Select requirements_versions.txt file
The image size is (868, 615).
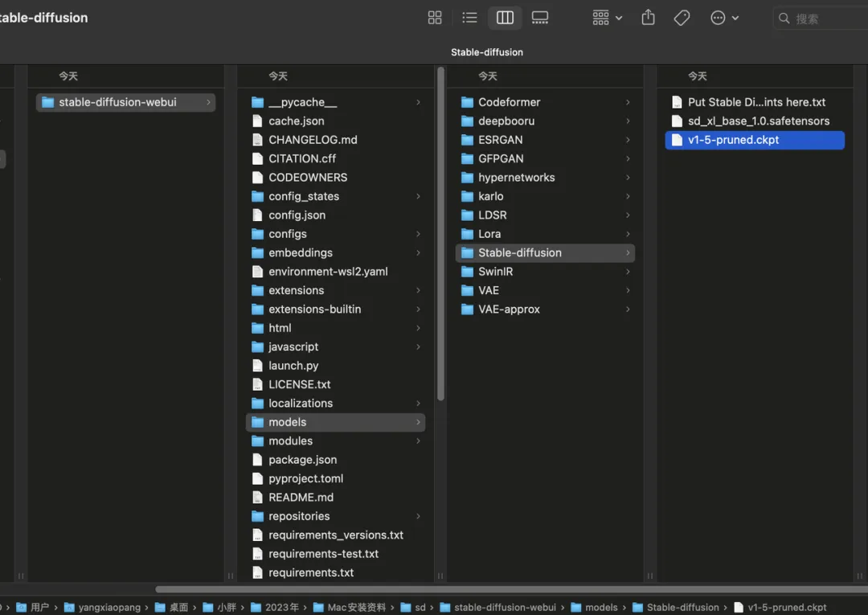click(335, 535)
